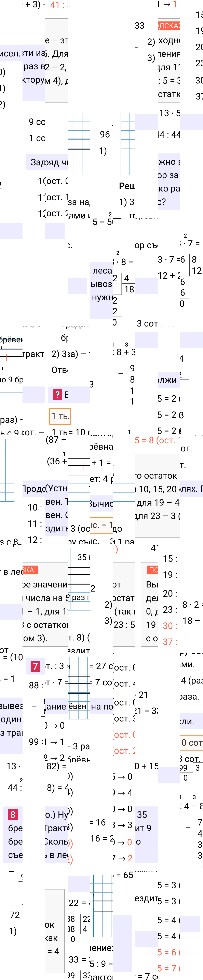The image size is (203, 980).
Task: Click the bold 'Реш' heading text
Action: click(x=127, y=186)
